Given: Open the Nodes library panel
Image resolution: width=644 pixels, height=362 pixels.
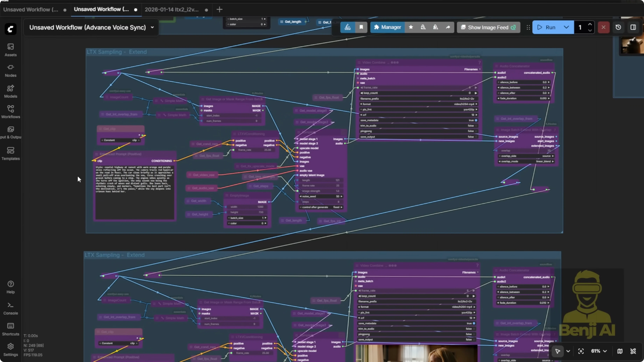Looking at the screenshot, I should tap(10, 70).
